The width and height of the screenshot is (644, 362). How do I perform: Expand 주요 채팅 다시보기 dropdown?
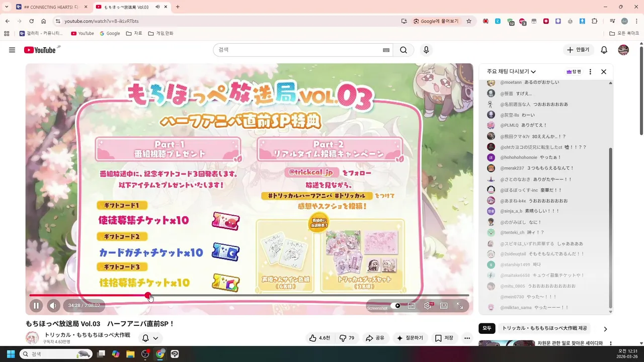coord(511,72)
